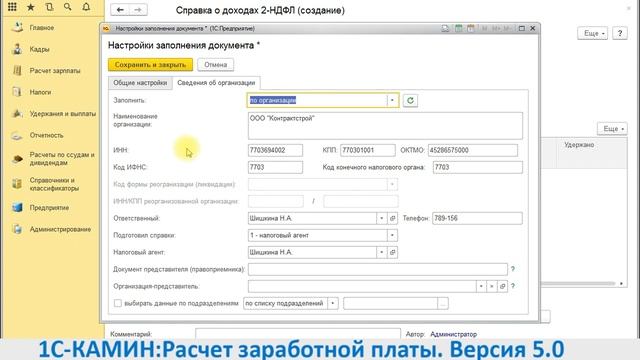640x360 pixels.
Task: Click the Отмена button
Action: [216, 64]
